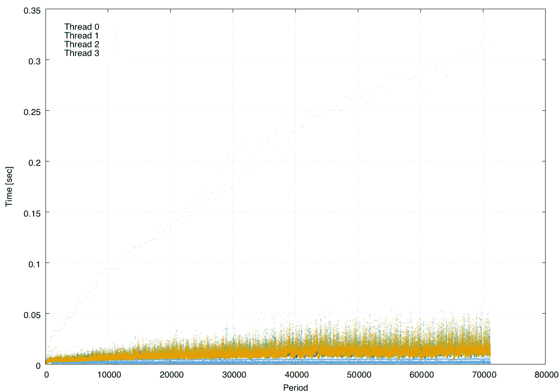Click the 0.2 y-axis tick label

[34, 162]
